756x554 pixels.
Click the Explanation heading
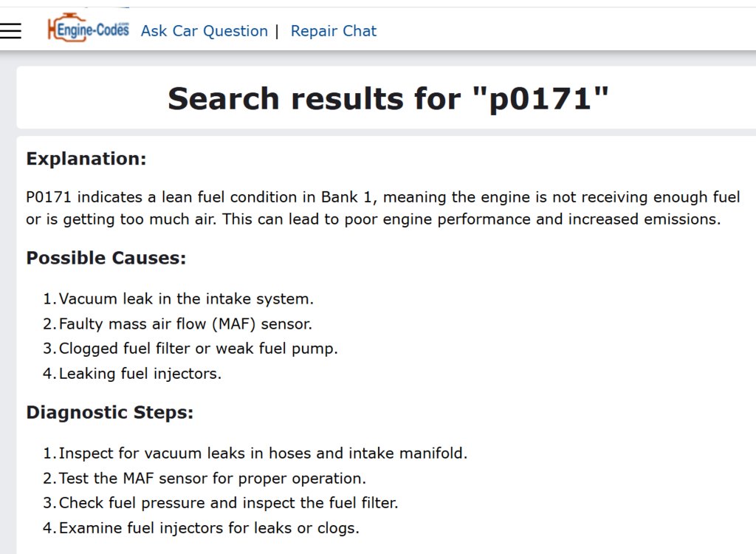tap(86, 159)
